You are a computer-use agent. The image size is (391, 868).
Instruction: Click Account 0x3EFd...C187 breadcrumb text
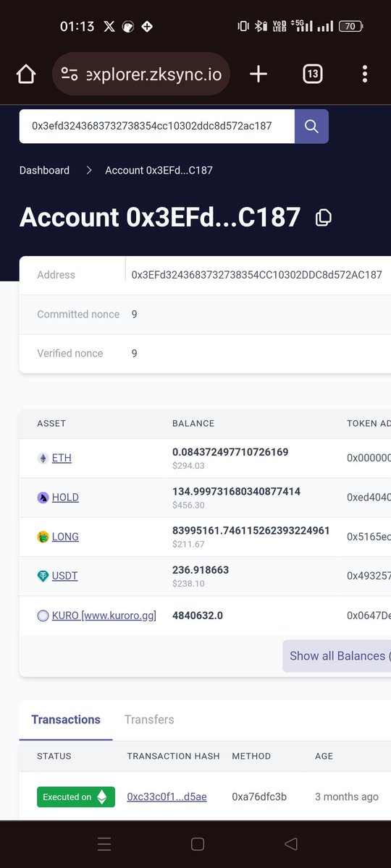pos(159,170)
